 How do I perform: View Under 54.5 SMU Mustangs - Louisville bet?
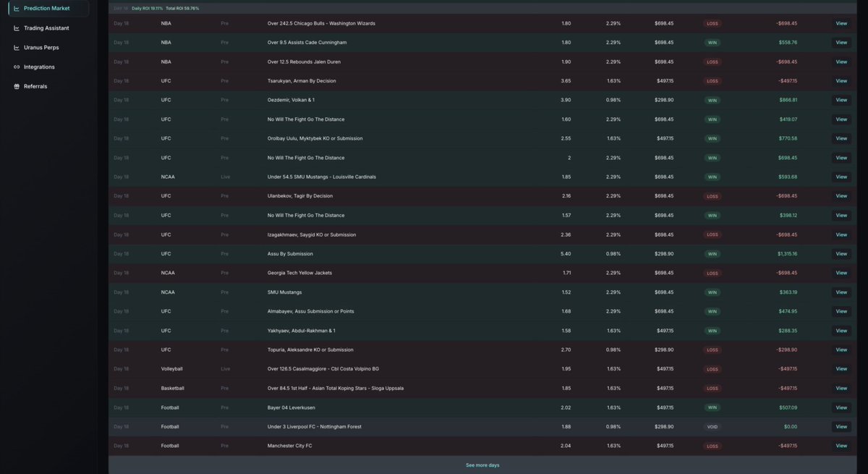[x=841, y=177]
